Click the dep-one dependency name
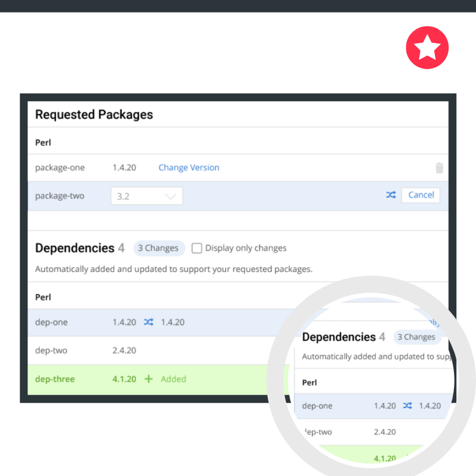This screenshot has width=476, height=476. tap(51, 322)
